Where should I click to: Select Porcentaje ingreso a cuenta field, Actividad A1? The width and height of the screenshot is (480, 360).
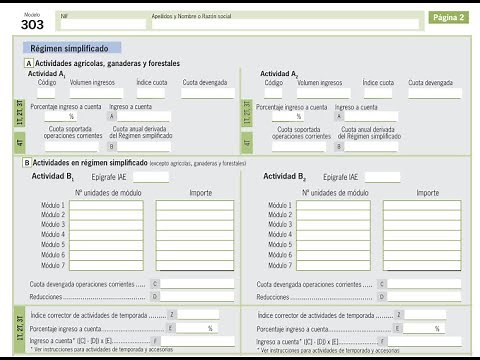pyautogui.click(x=60, y=116)
